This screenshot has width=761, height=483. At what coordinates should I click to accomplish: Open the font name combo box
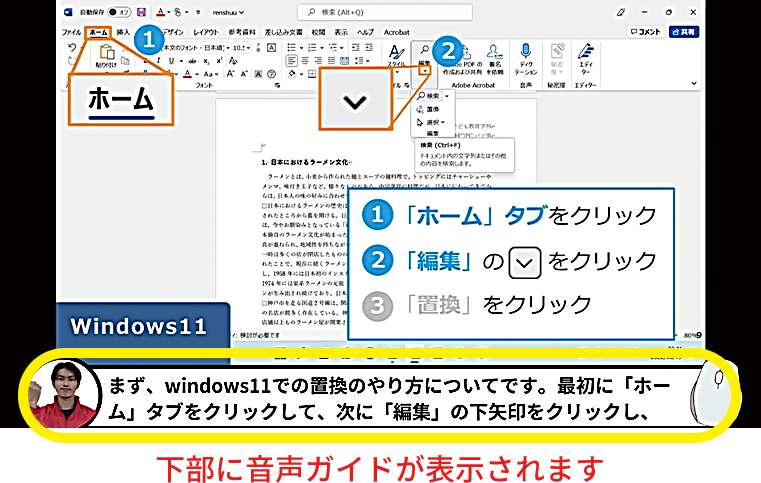[196, 48]
